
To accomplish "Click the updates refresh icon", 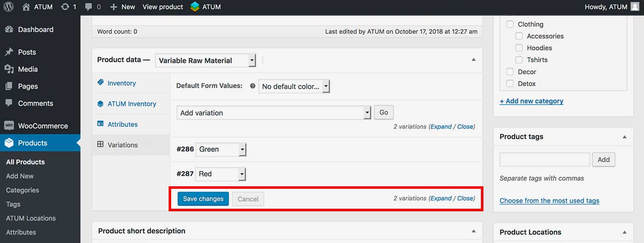I will (65, 7).
